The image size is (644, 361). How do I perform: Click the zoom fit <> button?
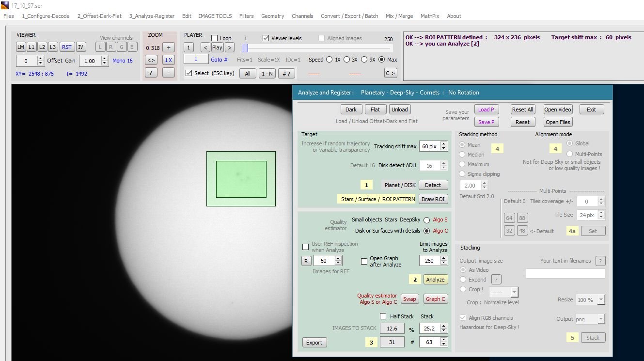pyautogui.click(x=151, y=60)
